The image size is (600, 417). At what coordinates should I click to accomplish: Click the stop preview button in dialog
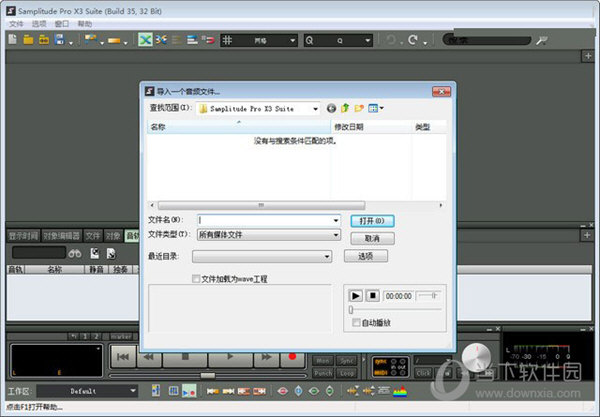(x=372, y=296)
